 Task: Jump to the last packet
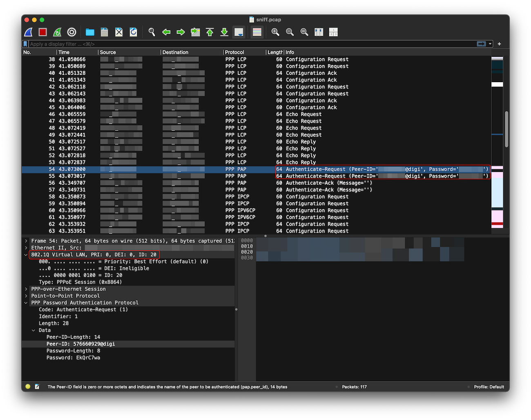tap(224, 32)
